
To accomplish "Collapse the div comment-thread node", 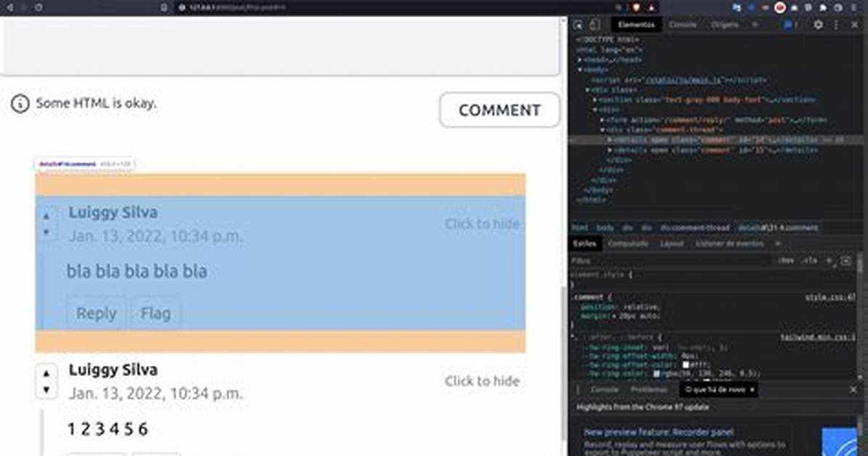I will coord(603,130).
